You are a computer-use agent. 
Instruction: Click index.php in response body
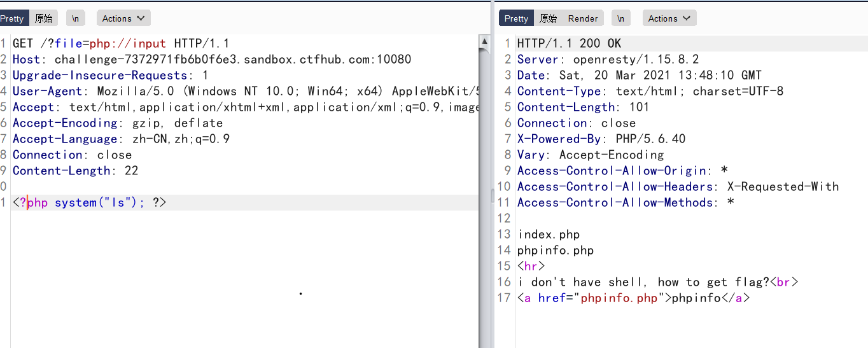coord(548,234)
